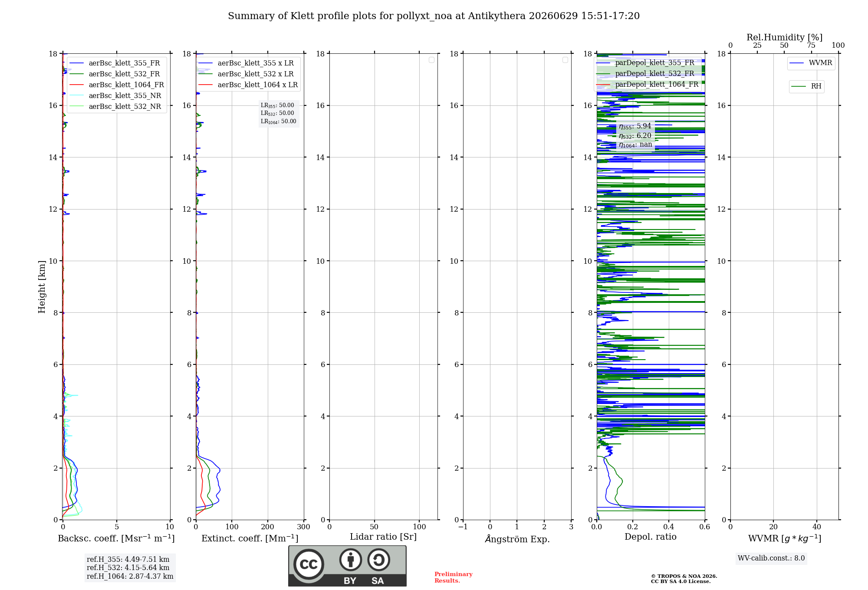This screenshot has height=590, width=868.
Task: Select aerBsc_klett_355_FR legend entry
Action: (115, 63)
